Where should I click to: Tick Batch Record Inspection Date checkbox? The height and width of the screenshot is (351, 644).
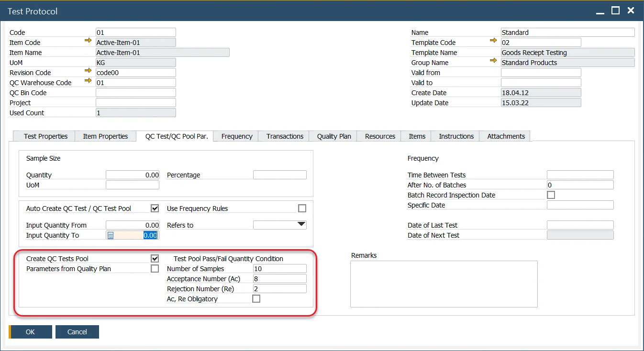(x=551, y=195)
